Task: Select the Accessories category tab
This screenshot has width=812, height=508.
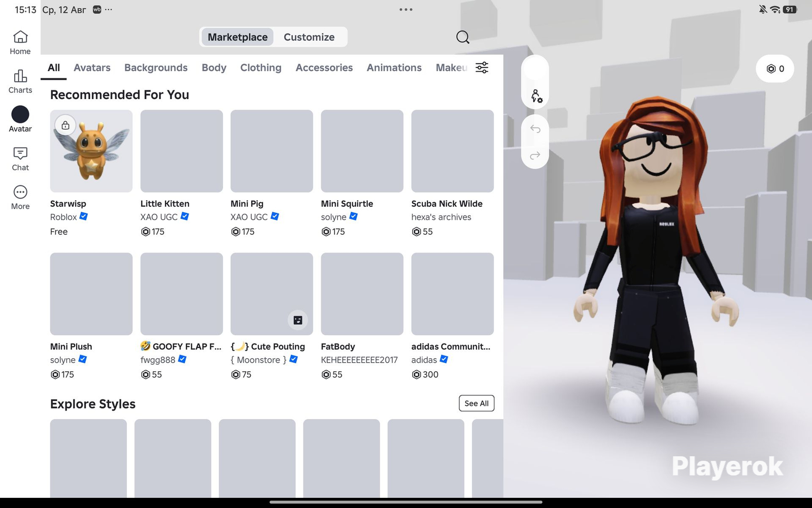Action: pos(324,68)
